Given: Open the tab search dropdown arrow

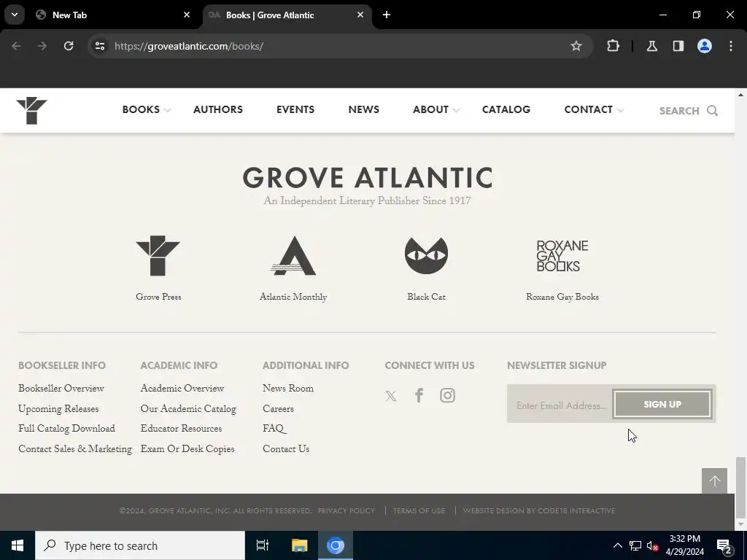Looking at the screenshot, I should point(15,15).
